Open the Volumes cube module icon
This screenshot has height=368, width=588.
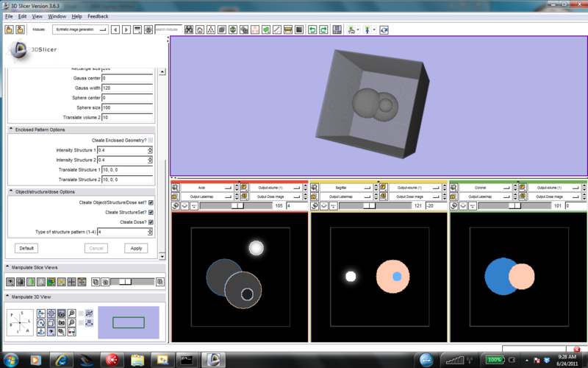click(222, 29)
